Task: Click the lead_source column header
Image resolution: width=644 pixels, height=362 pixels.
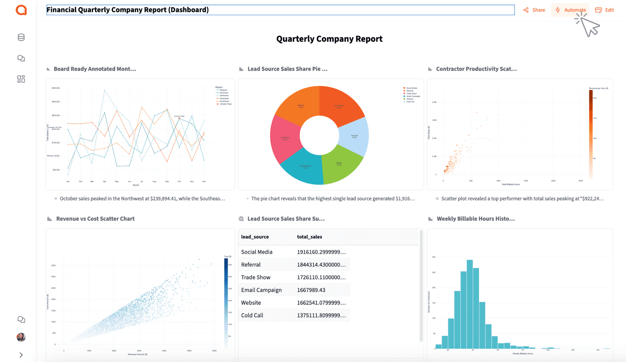Action: (255, 237)
